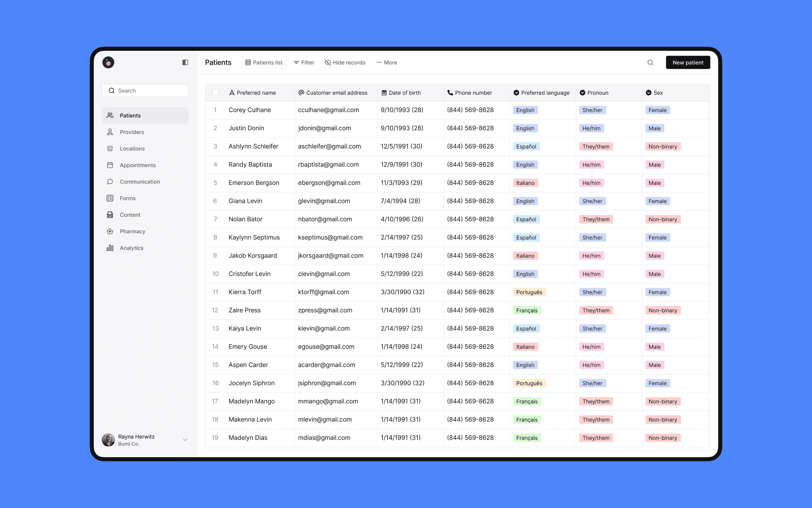
Task: Tick the select-all checkbox in table header
Action: (216, 93)
